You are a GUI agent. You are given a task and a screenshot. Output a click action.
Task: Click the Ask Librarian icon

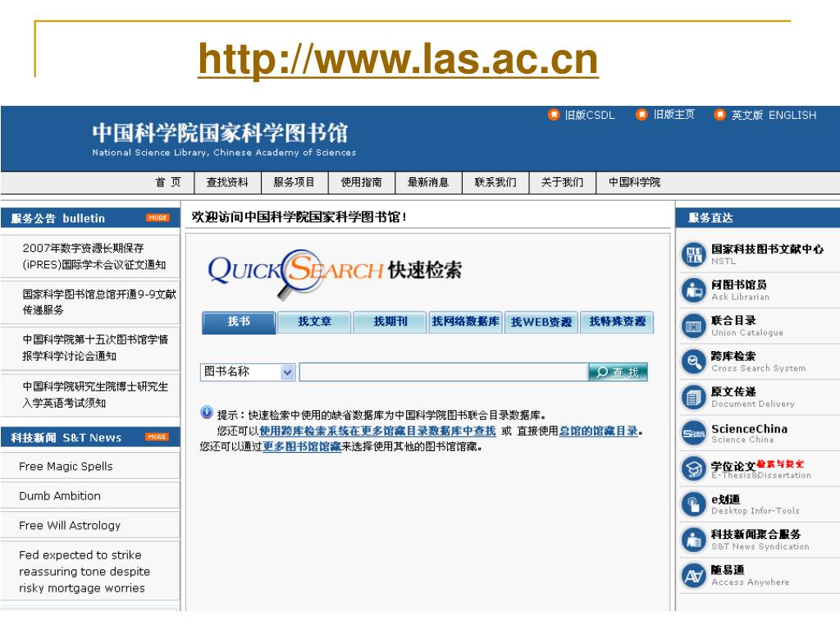(694, 290)
